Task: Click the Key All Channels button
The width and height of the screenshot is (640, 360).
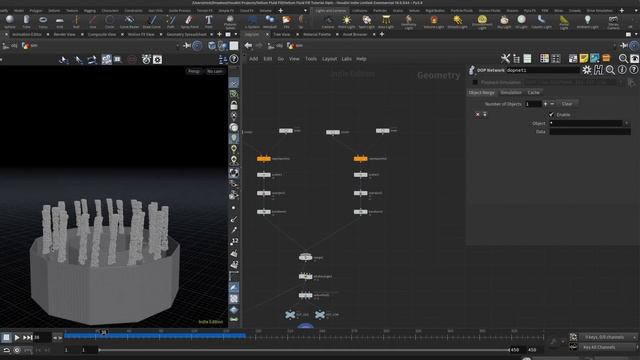Action: tap(608, 347)
